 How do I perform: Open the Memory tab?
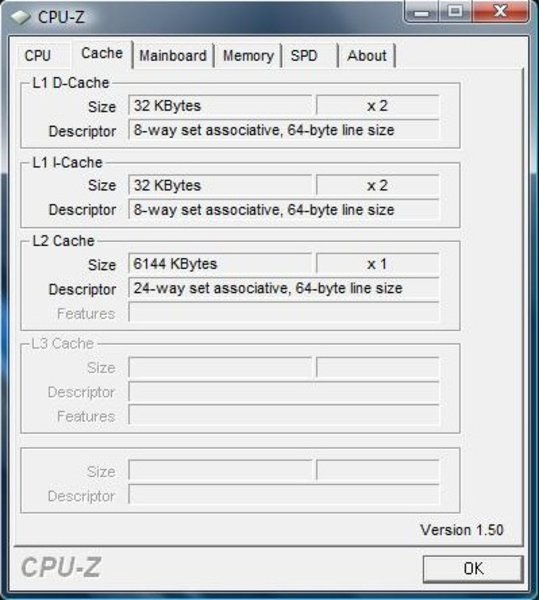248,56
